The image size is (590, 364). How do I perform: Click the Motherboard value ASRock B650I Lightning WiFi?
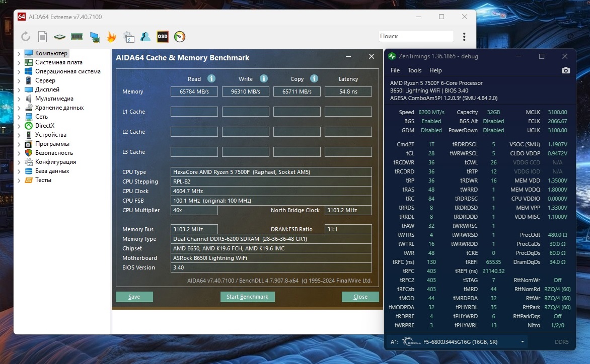[x=271, y=258]
